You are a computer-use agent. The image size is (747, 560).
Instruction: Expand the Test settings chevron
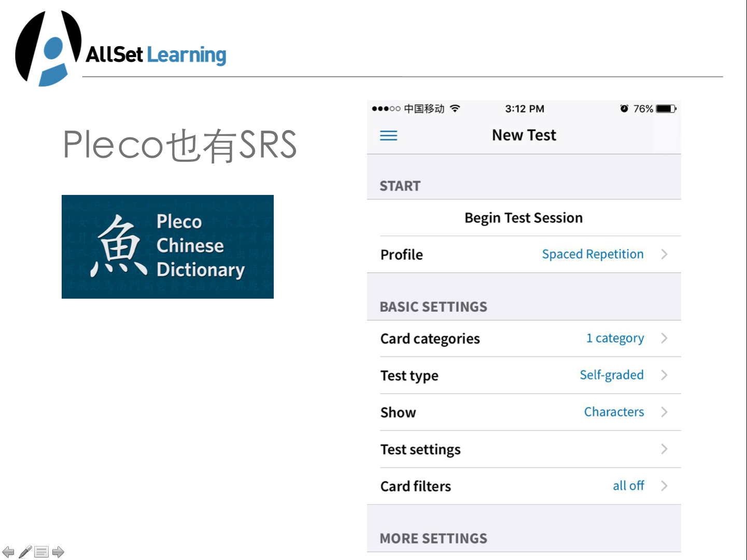pos(664,449)
